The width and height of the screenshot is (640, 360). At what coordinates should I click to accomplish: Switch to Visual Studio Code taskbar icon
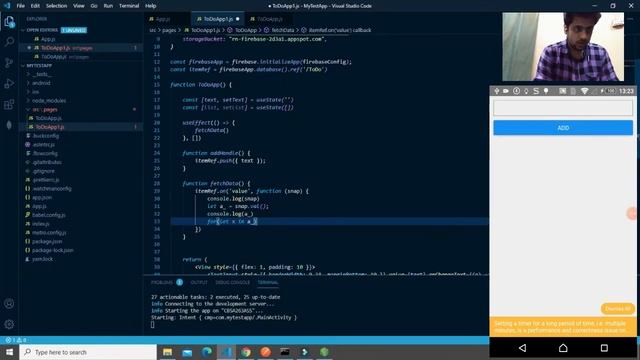pyautogui.click(x=226, y=352)
